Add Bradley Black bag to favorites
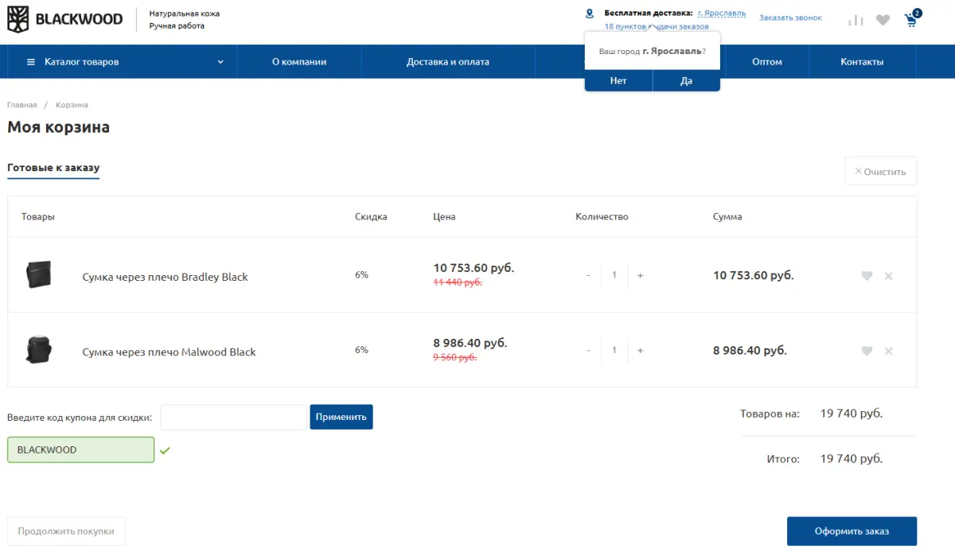This screenshot has height=560, width=955. [x=867, y=276]
